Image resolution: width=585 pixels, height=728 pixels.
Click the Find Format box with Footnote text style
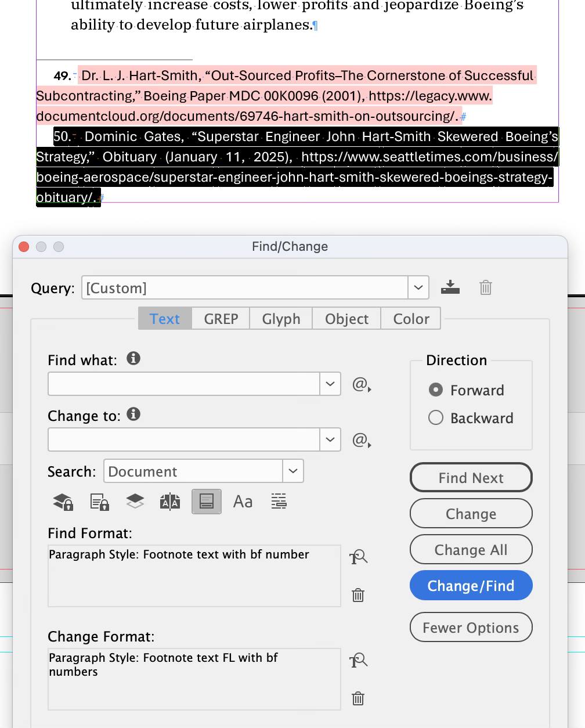click(194, 576)
